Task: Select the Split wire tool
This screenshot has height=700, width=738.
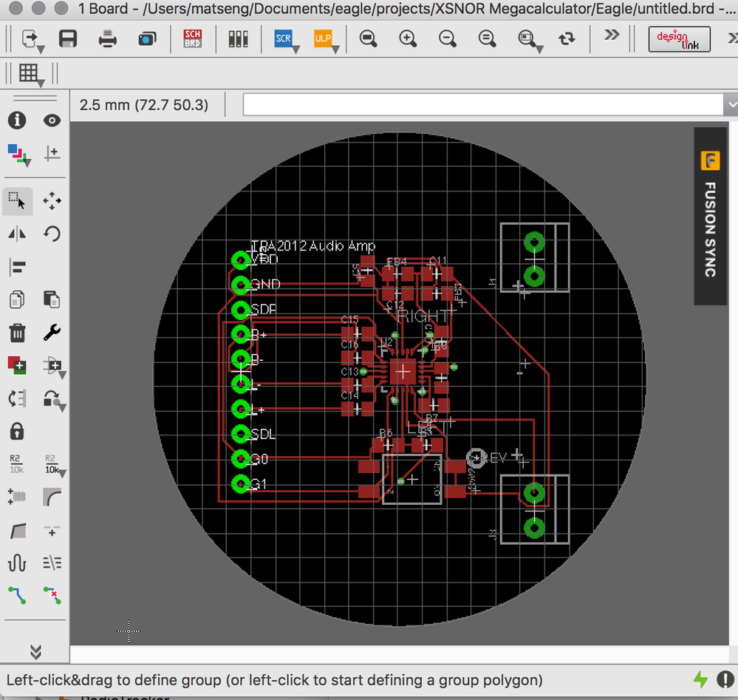Action: coord(18,531)
